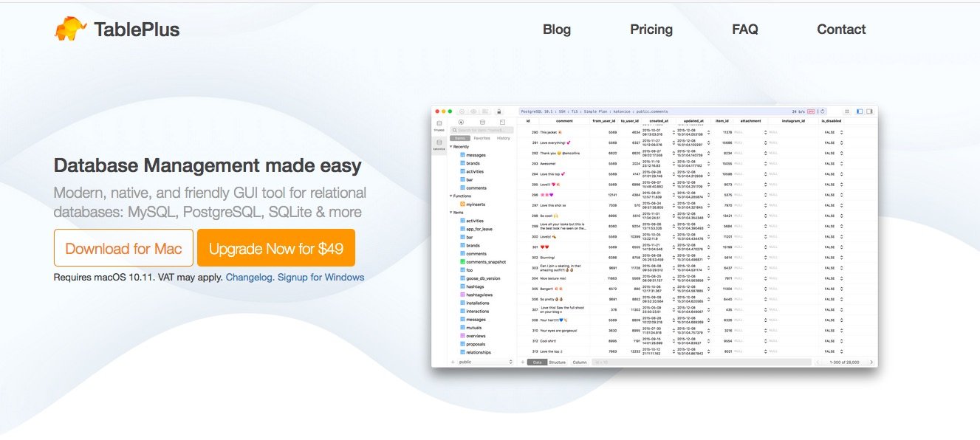Open the Blog page

pos(557,30)
